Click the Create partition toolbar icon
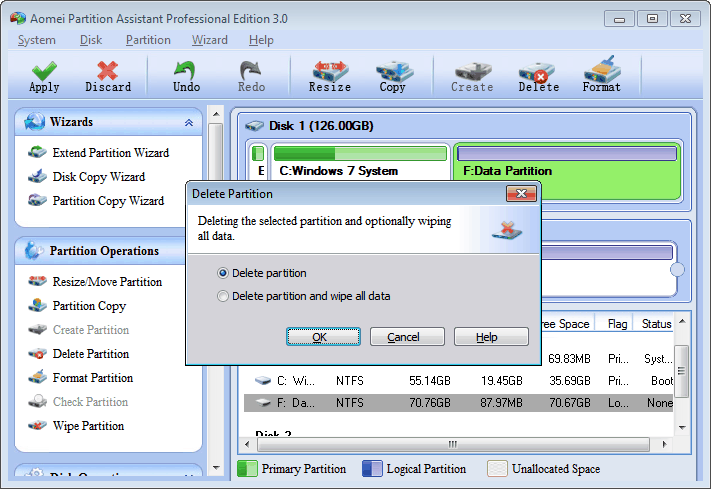This screenshot has width=711, height=489. tap(472, 72)
